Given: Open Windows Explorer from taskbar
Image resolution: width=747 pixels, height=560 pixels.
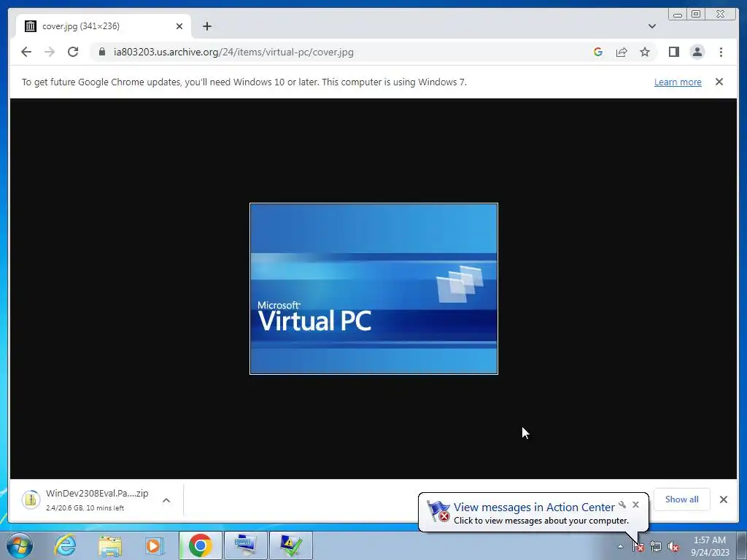Looking at the screenshot, I should tap(110, 545).
